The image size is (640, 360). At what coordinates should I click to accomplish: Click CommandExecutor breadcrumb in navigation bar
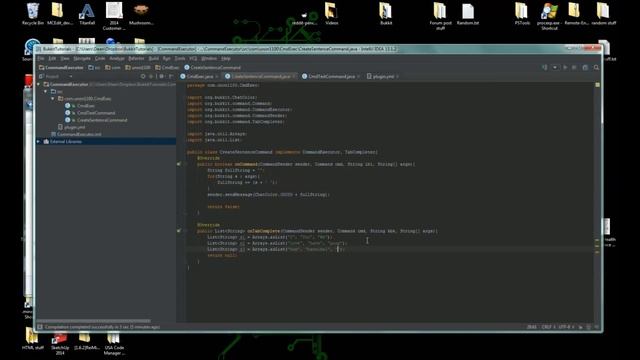61,67
